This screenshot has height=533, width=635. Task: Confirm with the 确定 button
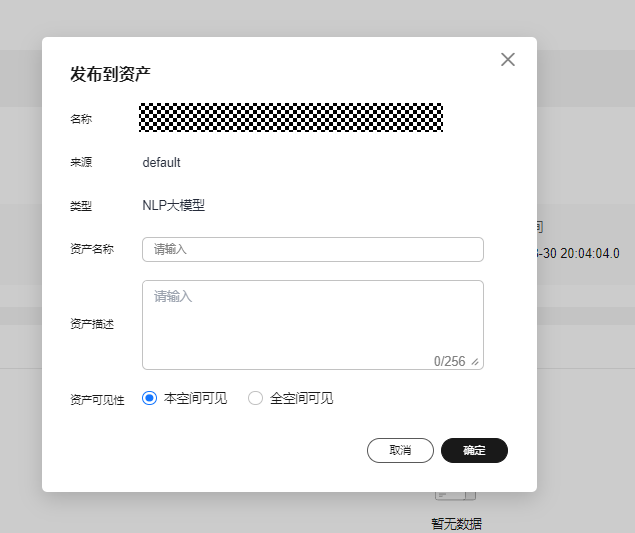474,450
